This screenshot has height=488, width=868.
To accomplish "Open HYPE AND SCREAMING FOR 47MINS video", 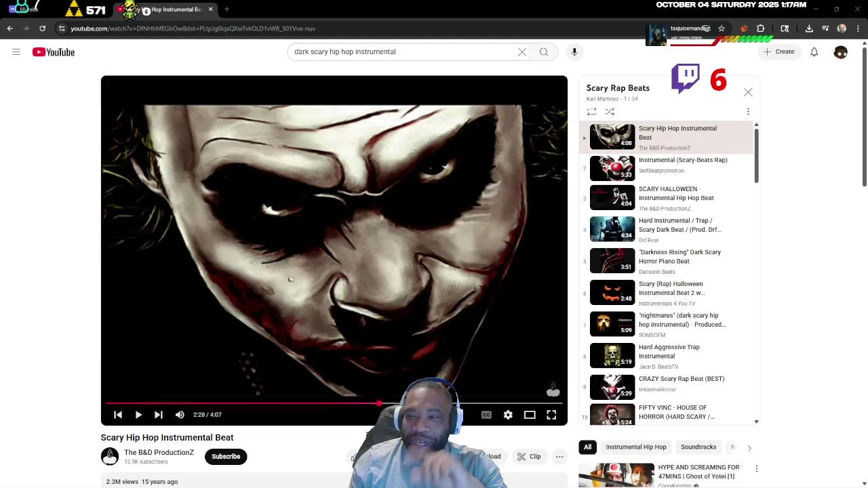I will click(x=698, y=472).
